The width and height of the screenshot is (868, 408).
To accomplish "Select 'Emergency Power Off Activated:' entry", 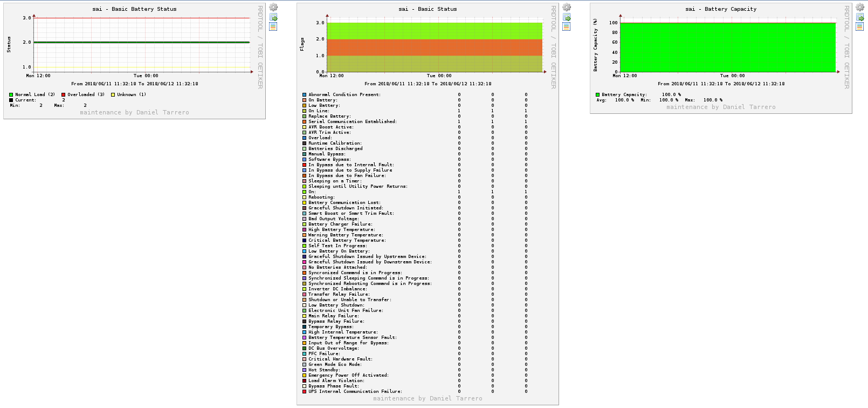I will click(415, 375).
